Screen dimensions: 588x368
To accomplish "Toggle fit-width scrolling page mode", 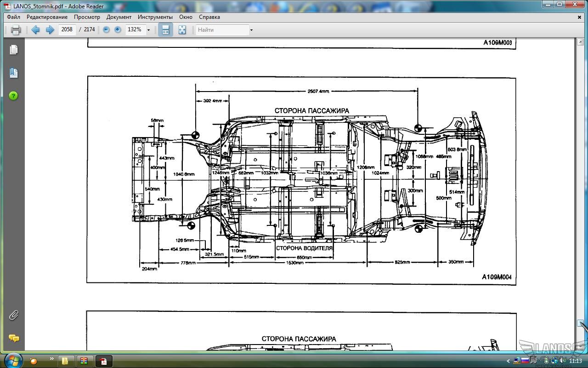I will 165,30.
